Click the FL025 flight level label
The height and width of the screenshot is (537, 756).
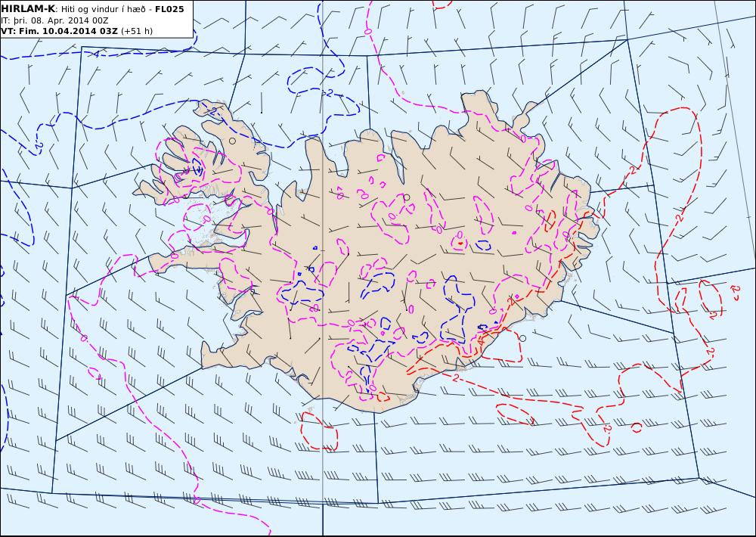(x=169, y=9)
